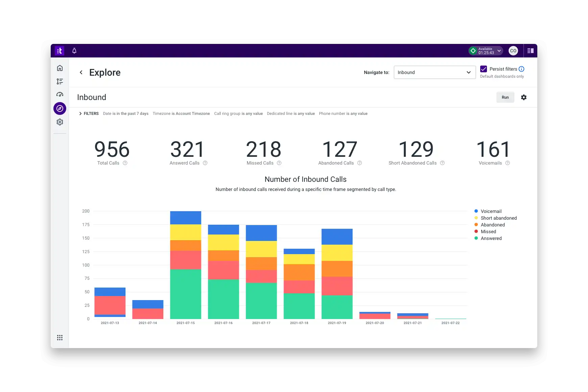Open the Available status dropdown
The width and height of the screenshot is (588, 392).
click(x=486, y=50)
